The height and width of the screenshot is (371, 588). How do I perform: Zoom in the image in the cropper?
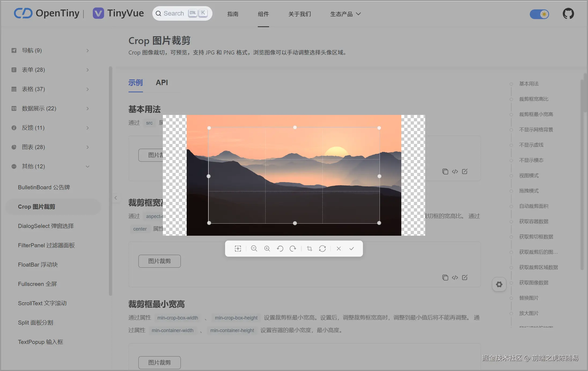pyautogui.click(x=267, y=249)
